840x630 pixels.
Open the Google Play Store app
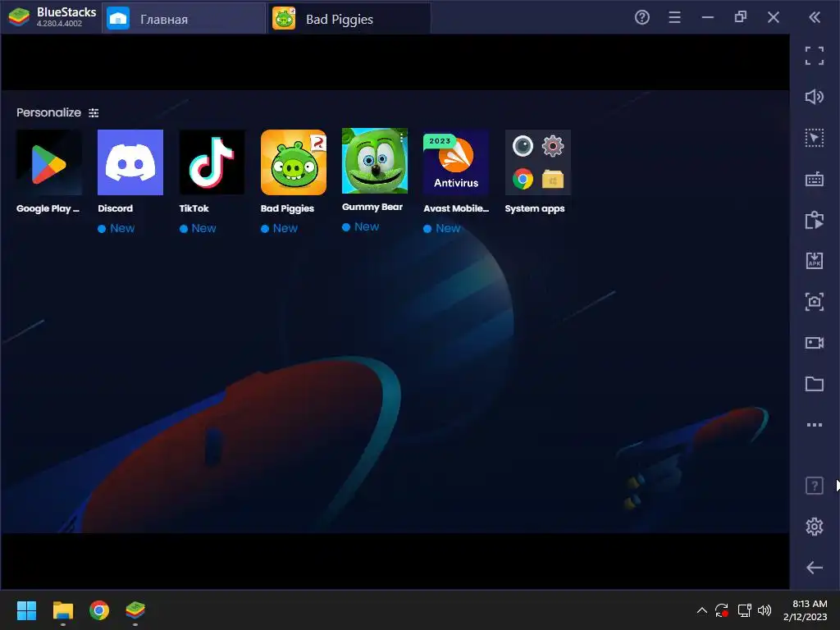(48, 162)
